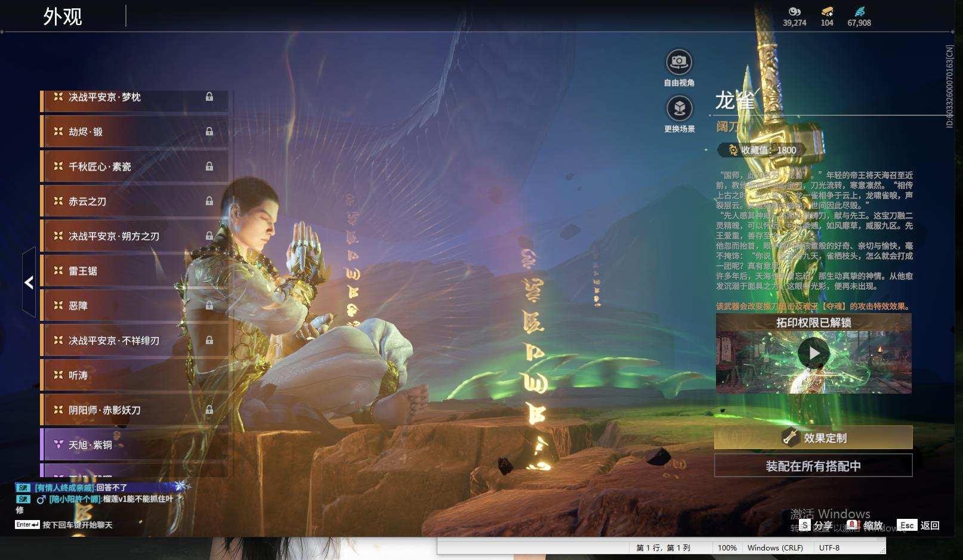Click 第 1 行, 第 1 列 in Notepad status bar

point(663,547)
